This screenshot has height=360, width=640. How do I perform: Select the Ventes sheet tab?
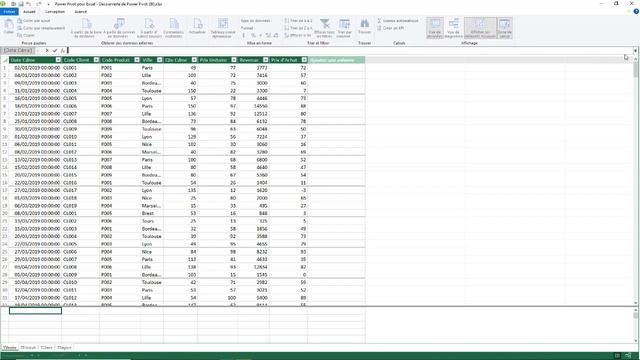[9, 348]
